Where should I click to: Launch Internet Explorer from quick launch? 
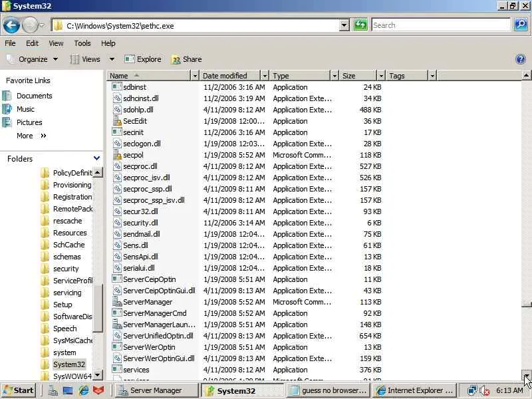click(x=84, y=390)
